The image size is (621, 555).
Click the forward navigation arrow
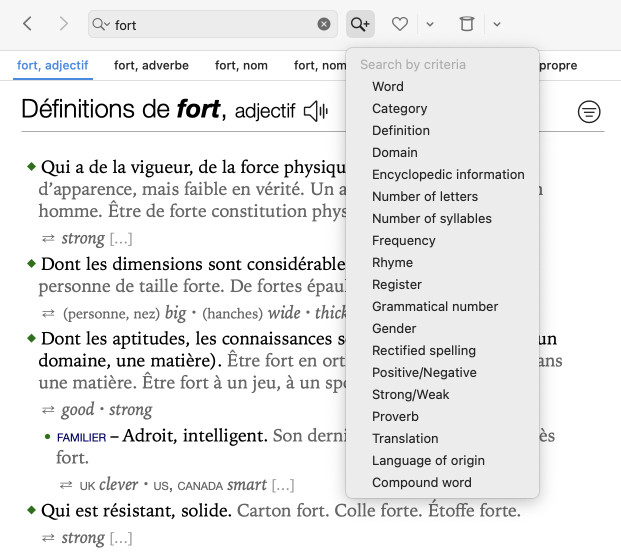63,23
